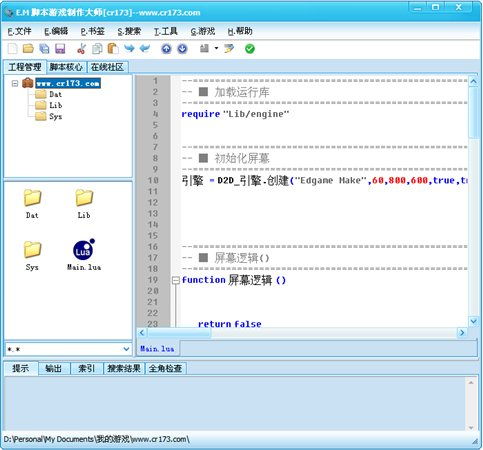This screenshot has width=483, height=450.
Task: Click the D2D_引擎.创建 code line
Action: click(325, 181)
